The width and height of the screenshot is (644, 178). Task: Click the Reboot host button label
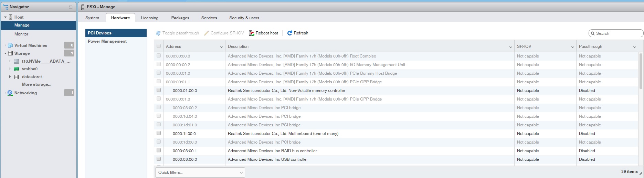[x=267, y=33]
